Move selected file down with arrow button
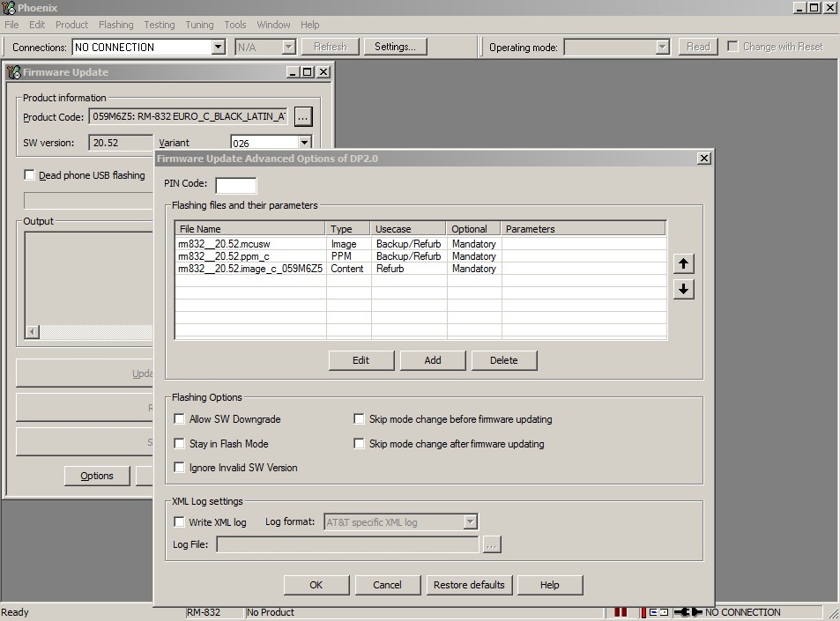Viewport: 840px width, 621px height. 683,289
